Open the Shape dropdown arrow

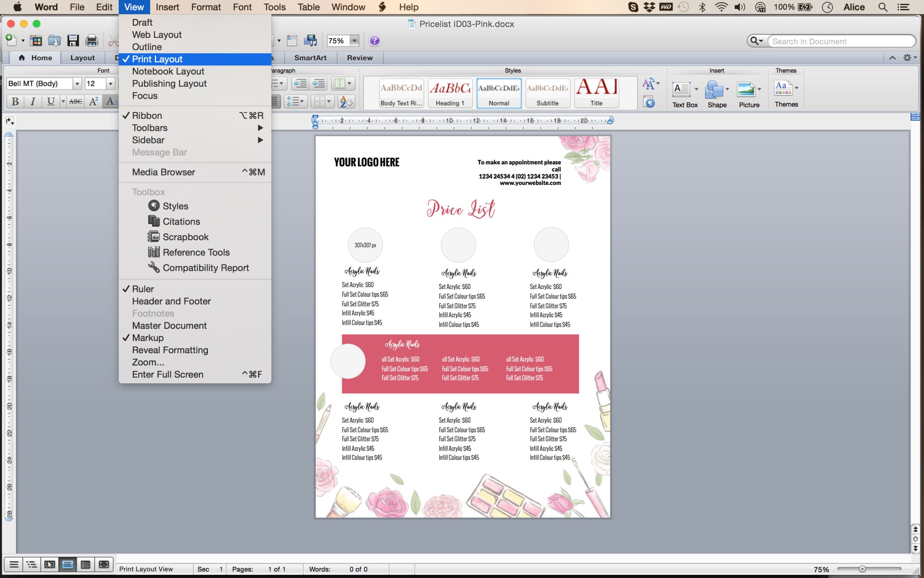pos(727,89)
